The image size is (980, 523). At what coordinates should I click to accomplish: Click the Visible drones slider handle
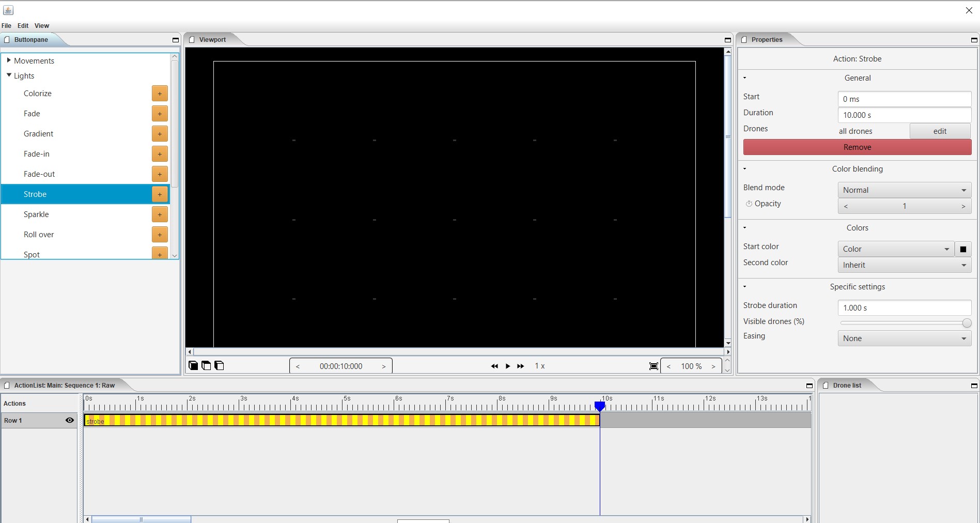pyautogui.click(x=967, y=323)
